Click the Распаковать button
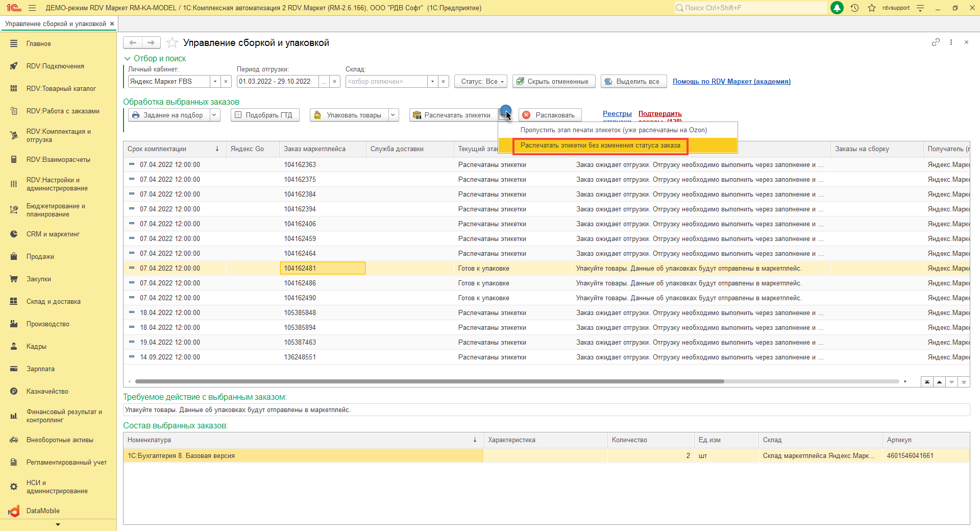The image size is (980, 531). tap(550, 115)
